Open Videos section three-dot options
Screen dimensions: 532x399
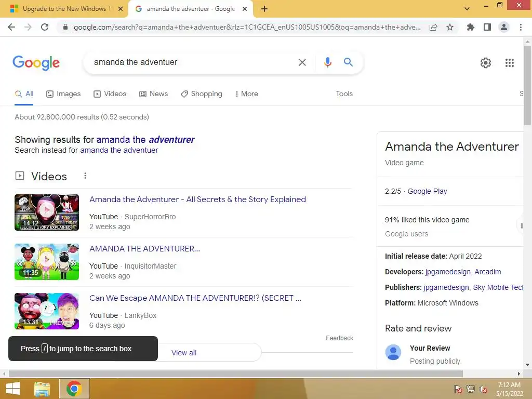pos(85,176)
